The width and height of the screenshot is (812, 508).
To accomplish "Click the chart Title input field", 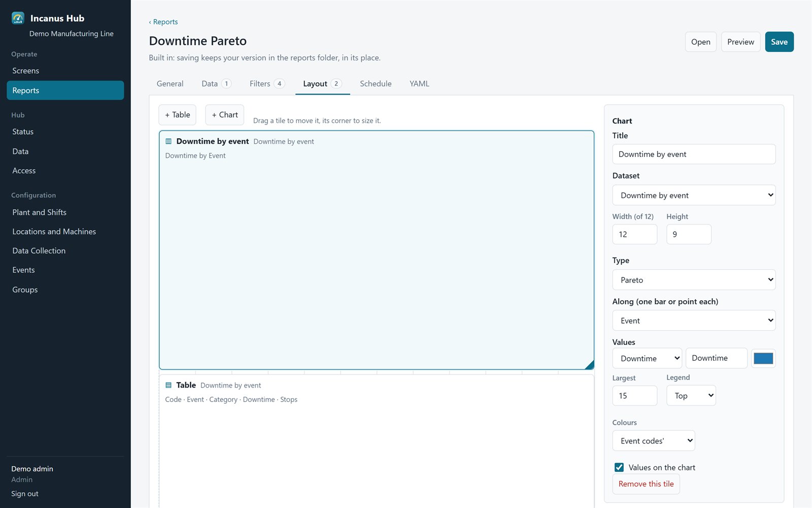I will click(x=694, y=154).
